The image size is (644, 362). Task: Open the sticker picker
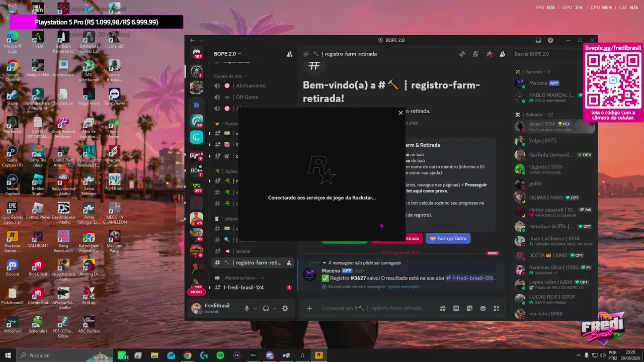click(469, 308)
